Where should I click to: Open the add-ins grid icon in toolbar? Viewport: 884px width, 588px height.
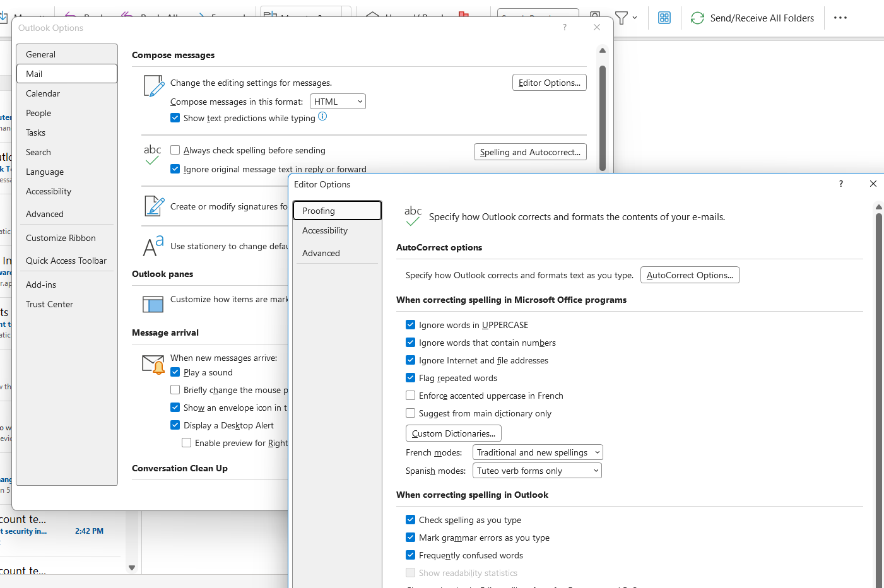click(x=664, y=18)
